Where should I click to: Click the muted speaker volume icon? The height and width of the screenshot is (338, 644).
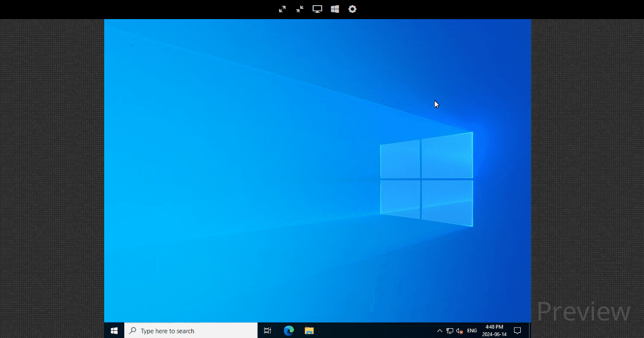pos(459,331)
